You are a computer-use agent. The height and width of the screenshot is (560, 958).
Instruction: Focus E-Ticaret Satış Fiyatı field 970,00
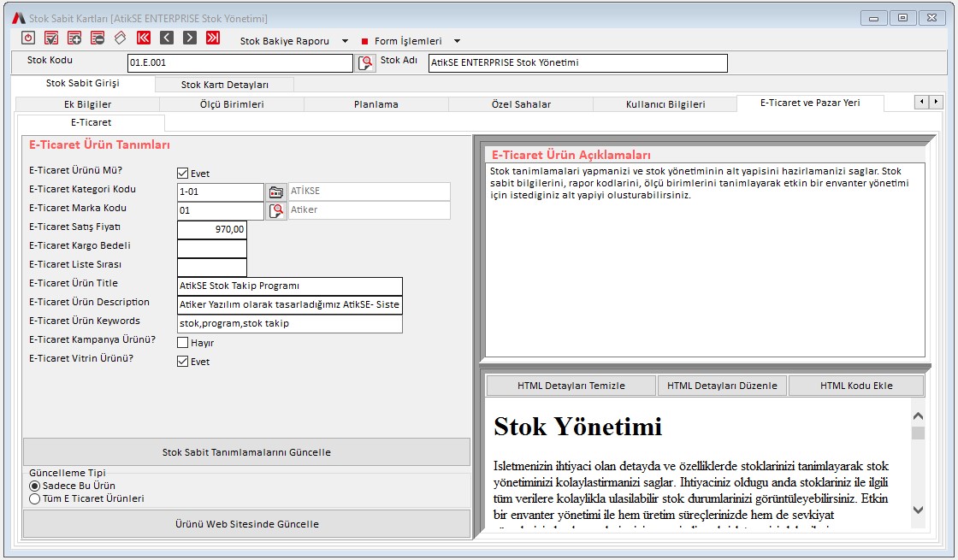[212, 230]
